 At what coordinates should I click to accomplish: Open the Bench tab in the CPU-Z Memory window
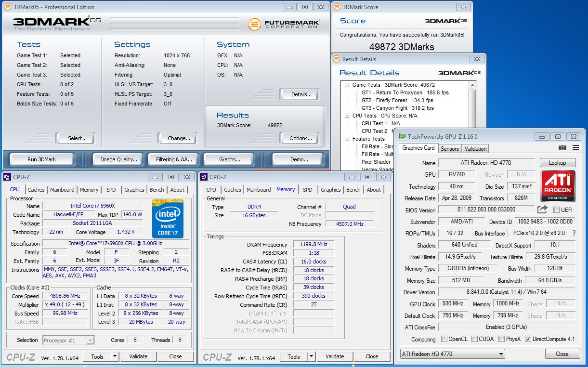point(353,190)
